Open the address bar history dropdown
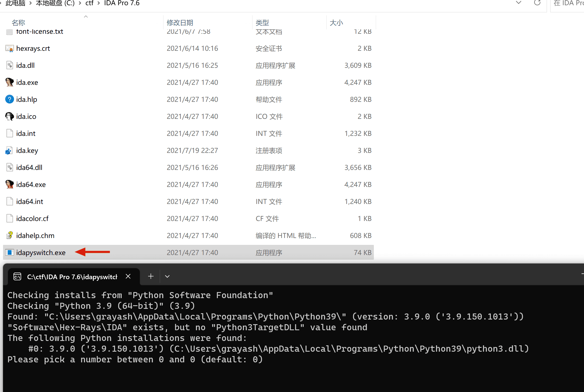Viewport: 584px width, 392px height. click(x=518, y=3)
